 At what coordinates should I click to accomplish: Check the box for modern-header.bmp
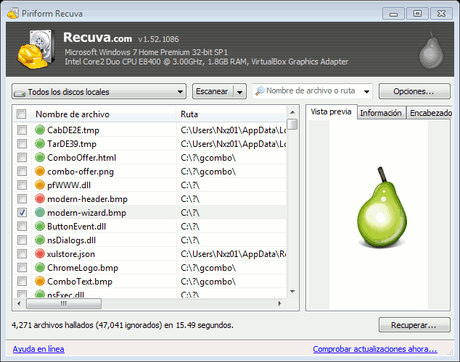tap(22, 198)
